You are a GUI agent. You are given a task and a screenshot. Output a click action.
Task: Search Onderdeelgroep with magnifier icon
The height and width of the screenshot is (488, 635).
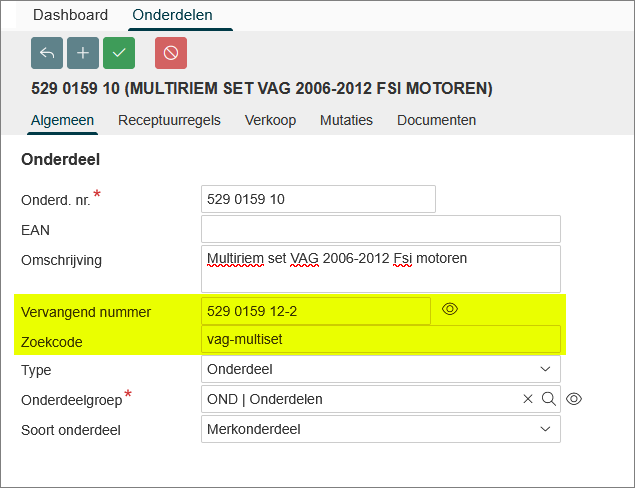(548, 399)
